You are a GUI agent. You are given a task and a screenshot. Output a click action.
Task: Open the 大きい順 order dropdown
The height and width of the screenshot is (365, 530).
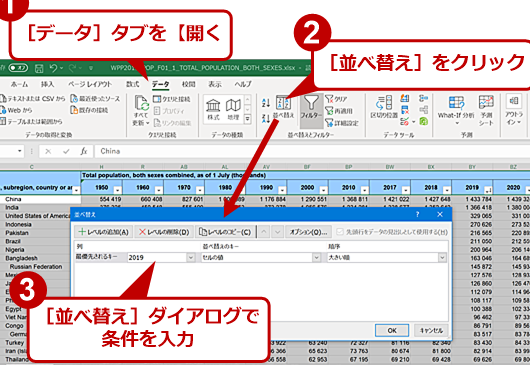click(x=442, y=258)
